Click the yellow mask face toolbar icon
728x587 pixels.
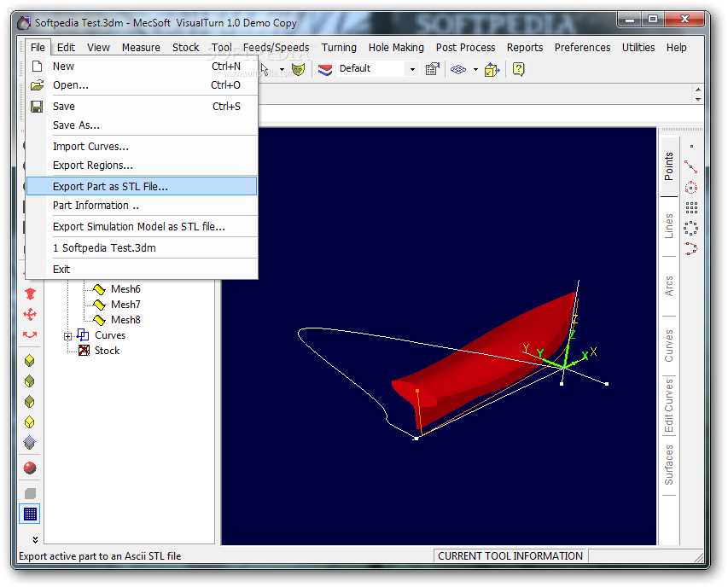coord(298,70)
